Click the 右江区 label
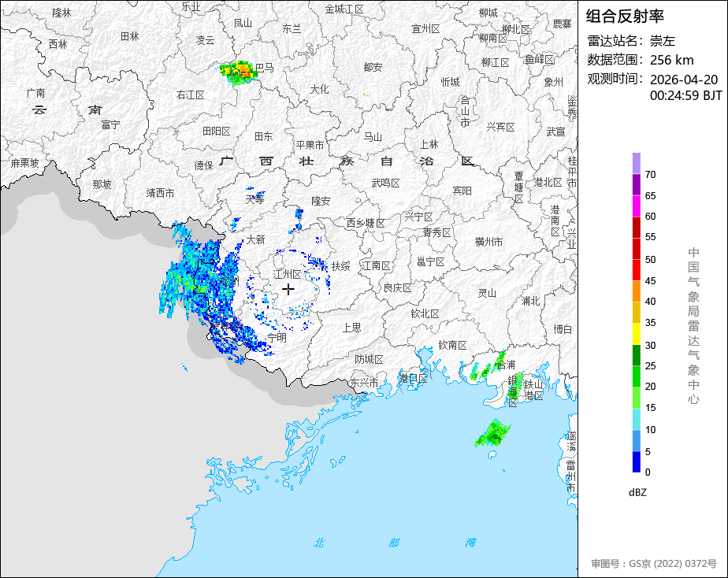 point(191,95)
